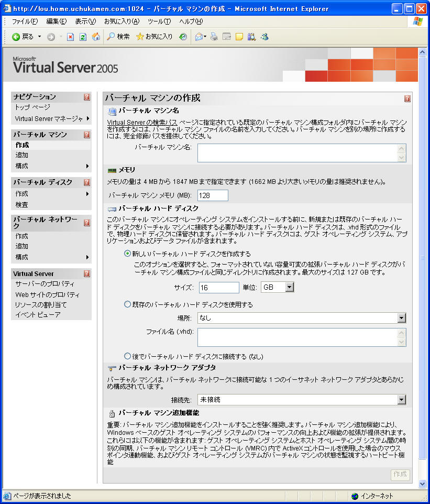430x504 pixels.
Task: Click the History toolbar icon
Action: click(183, 37)
